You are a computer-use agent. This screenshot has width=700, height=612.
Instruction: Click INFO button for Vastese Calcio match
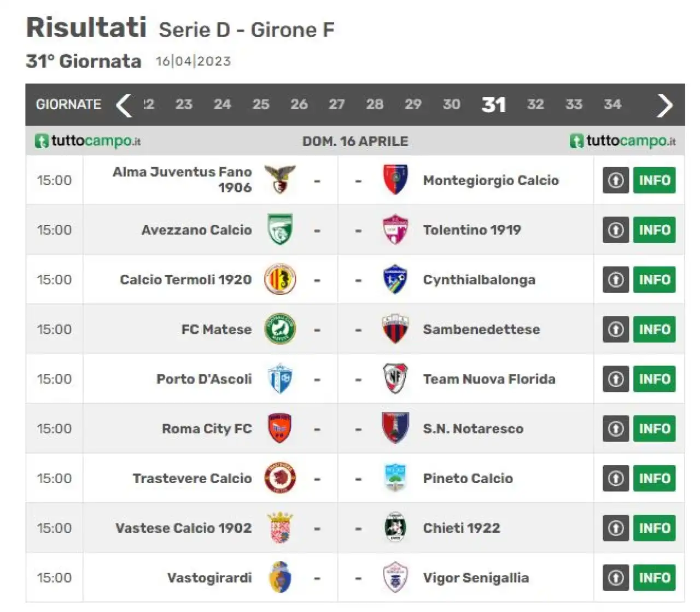tap(654, 528)
